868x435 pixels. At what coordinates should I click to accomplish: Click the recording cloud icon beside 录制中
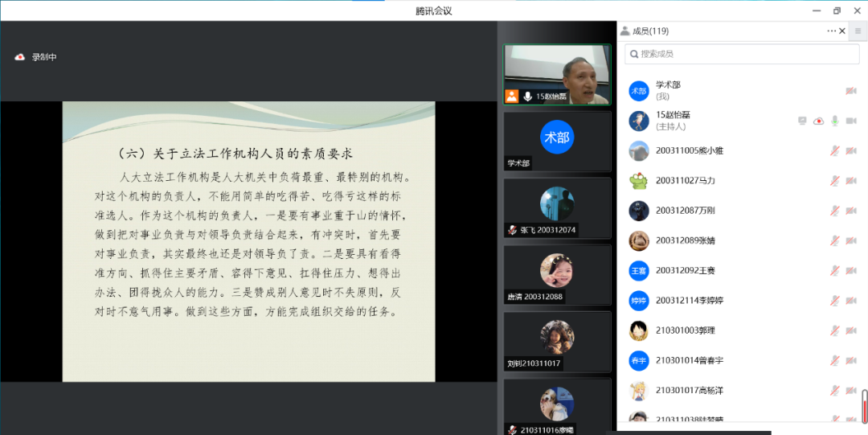(20, 57)
